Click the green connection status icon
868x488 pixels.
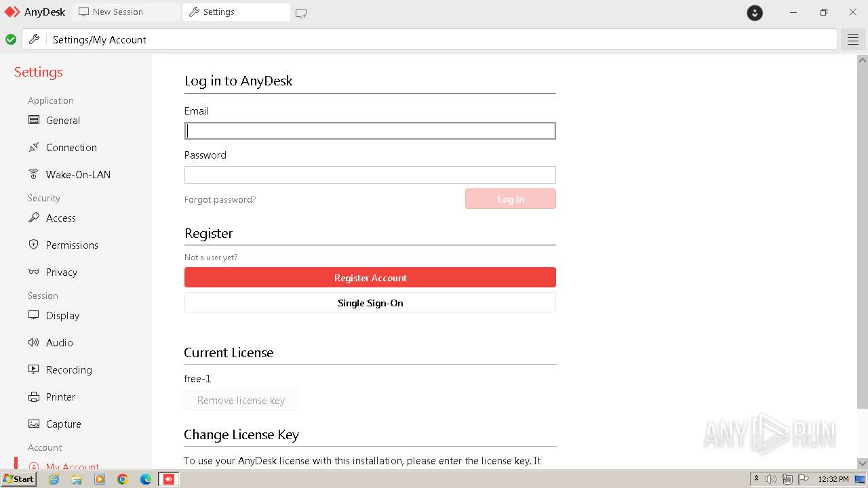pos(11,39)
